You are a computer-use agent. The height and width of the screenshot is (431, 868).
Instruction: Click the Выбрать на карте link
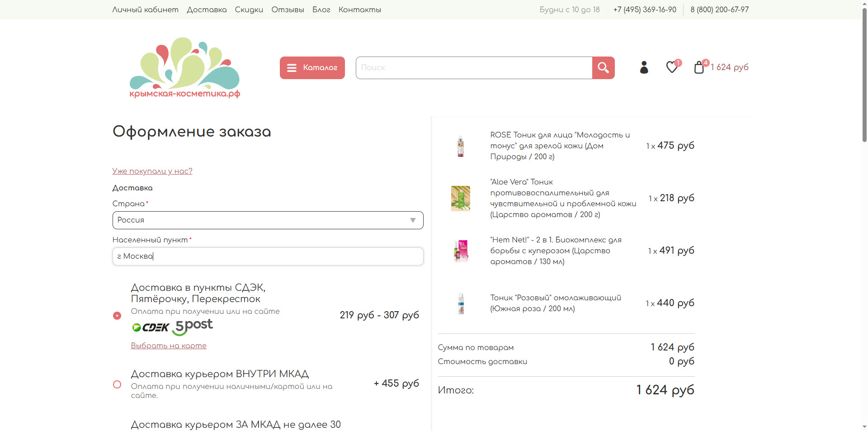(x=169, y=346)
